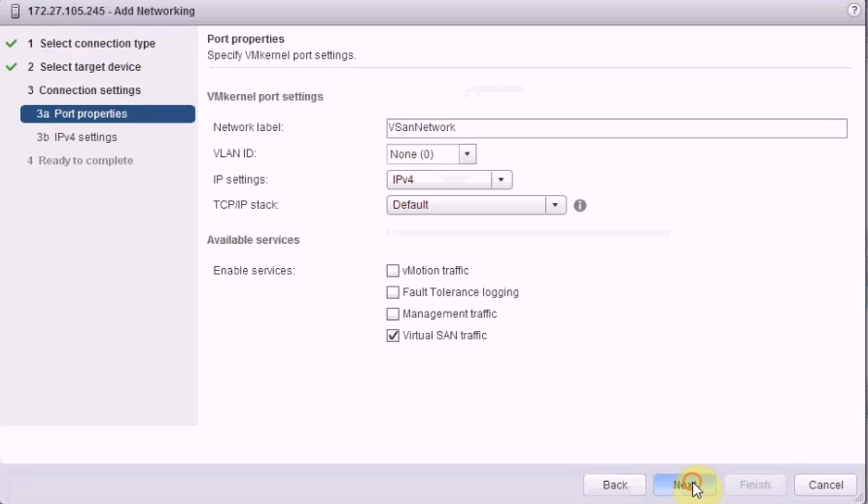This screenshot has height=504, width=868.
Task: Check the Management traffic option
Action: tap(394, 314)
